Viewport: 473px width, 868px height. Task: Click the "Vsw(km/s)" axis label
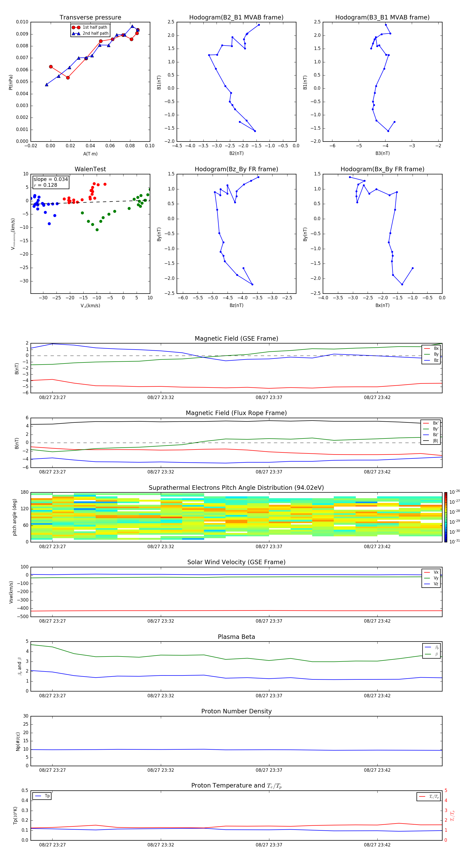tap(11, 592)
